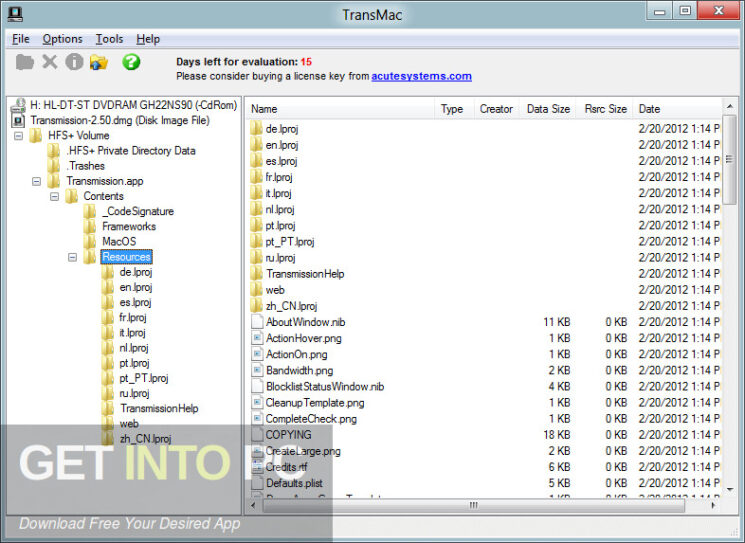Screen dimensions: 745x543
Task: Click the folder-up toolbar icon
Action: (99, 62)
